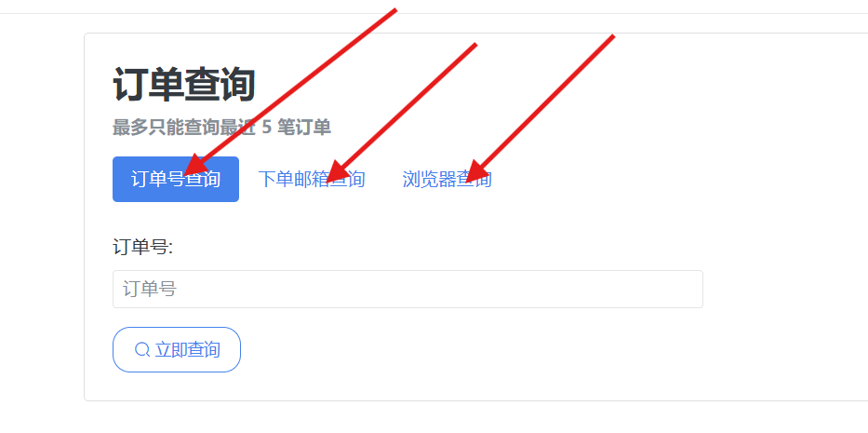
Task: Click the 立即查询 button
Action: (x=177, y=349)
